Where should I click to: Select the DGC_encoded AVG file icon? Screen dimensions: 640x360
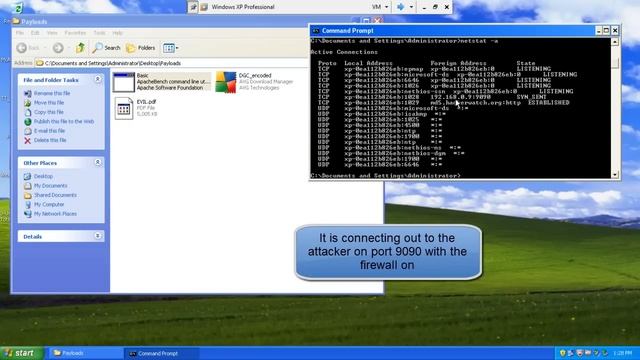pos(226,82)
